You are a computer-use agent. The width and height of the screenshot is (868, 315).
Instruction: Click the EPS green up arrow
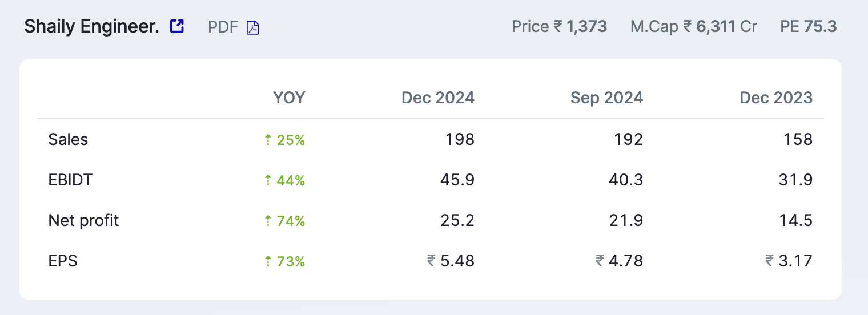coord(268,261)
